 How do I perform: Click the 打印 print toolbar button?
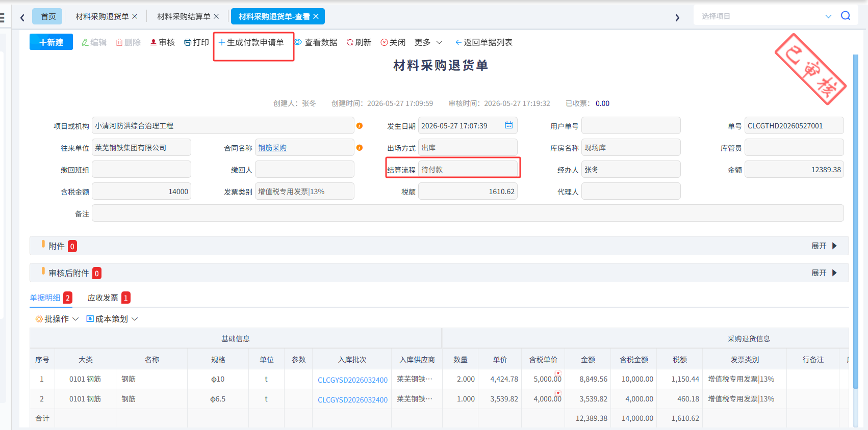click(196, 42)
